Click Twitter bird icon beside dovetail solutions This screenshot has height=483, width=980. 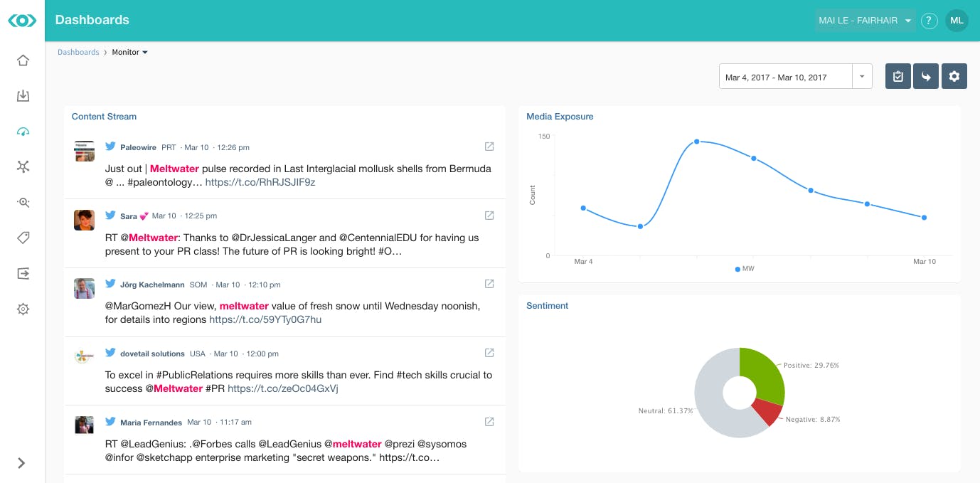(x=110, y=352)
